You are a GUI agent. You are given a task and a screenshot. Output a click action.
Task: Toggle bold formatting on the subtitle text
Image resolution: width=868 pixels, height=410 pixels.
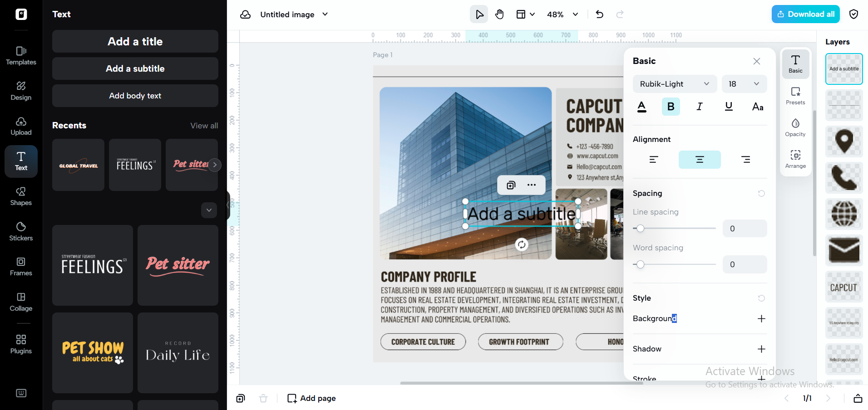tap(671, 107)
